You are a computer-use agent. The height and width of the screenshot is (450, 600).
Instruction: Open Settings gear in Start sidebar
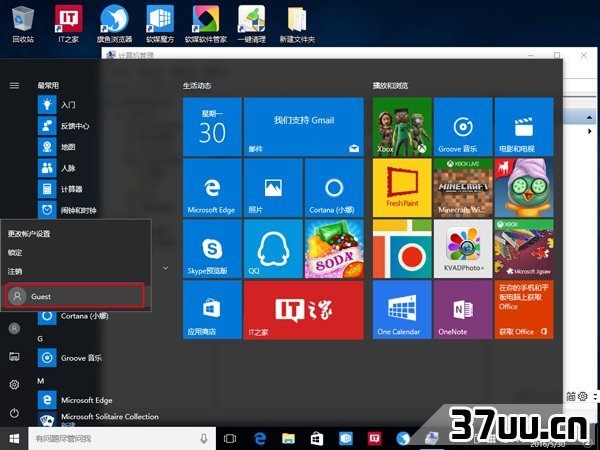pyautogui.click(x=14, y=385)
